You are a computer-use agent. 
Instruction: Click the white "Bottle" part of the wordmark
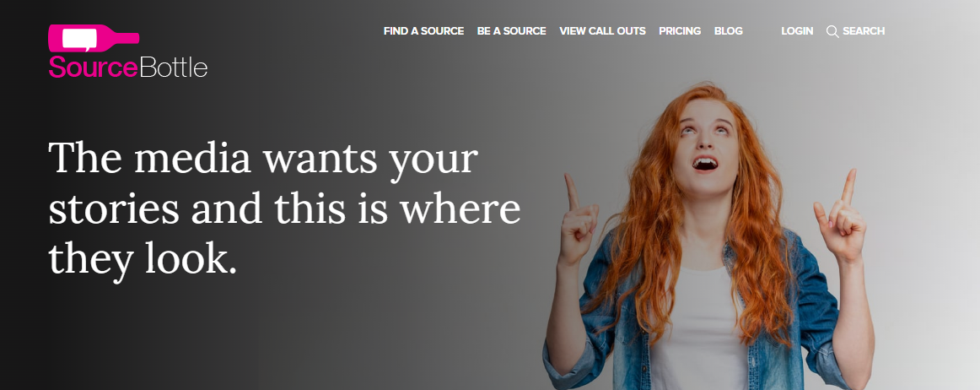(174, 67)
